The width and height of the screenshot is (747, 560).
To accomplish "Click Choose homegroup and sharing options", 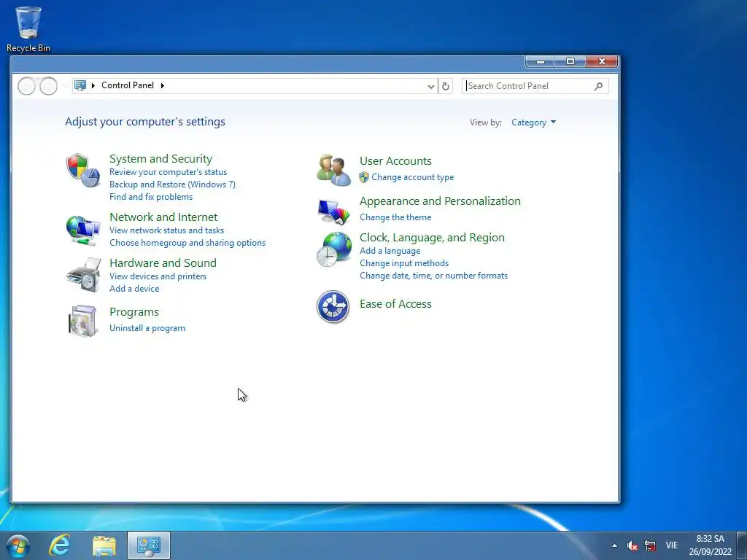I will point(187,242).
